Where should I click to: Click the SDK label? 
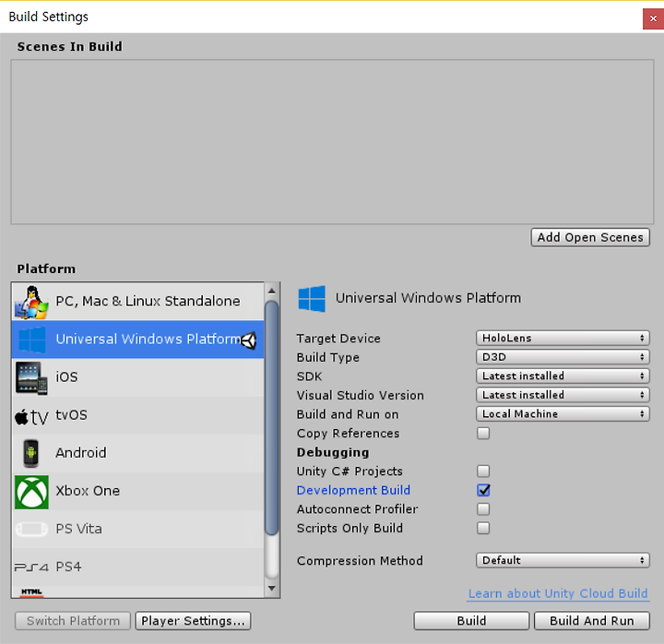click(x=309, y=376)
